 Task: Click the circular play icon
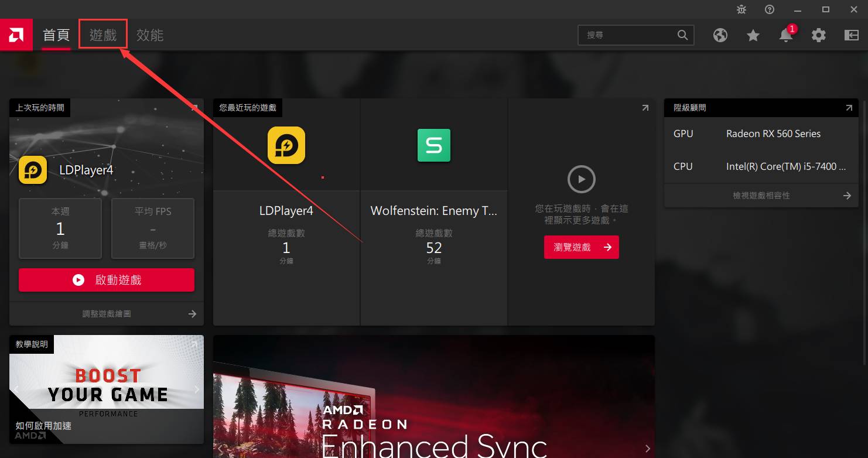pyautogui.click(x=582, y=179)
